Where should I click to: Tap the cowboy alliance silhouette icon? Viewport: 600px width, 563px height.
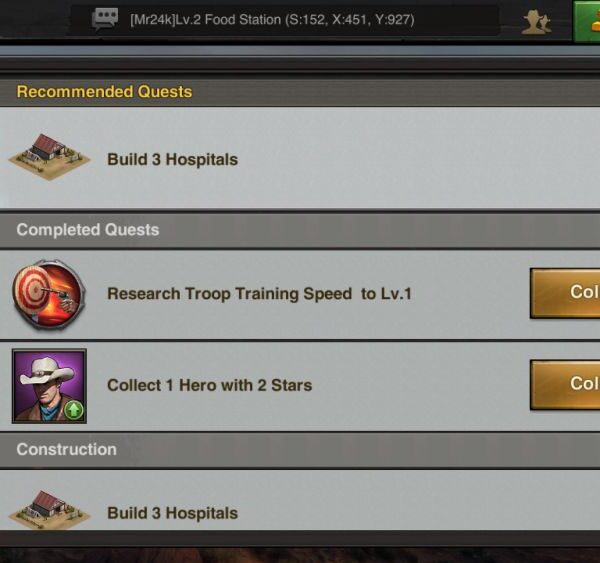pyautogui.click(x=536, y=22)
